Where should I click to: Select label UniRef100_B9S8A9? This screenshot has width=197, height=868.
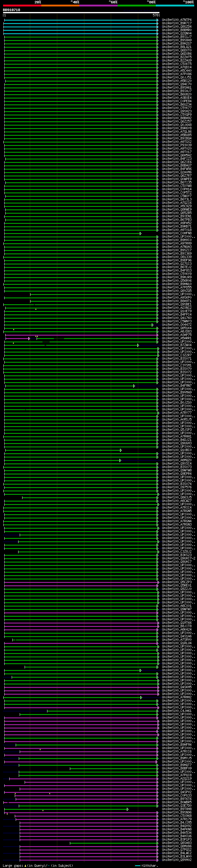[x=177, y=40]
